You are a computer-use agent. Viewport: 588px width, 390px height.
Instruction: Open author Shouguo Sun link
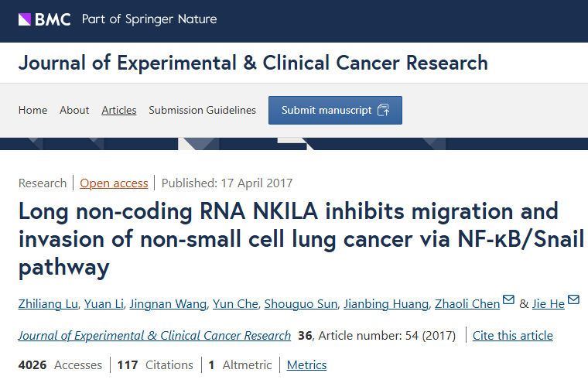point(301,304)
